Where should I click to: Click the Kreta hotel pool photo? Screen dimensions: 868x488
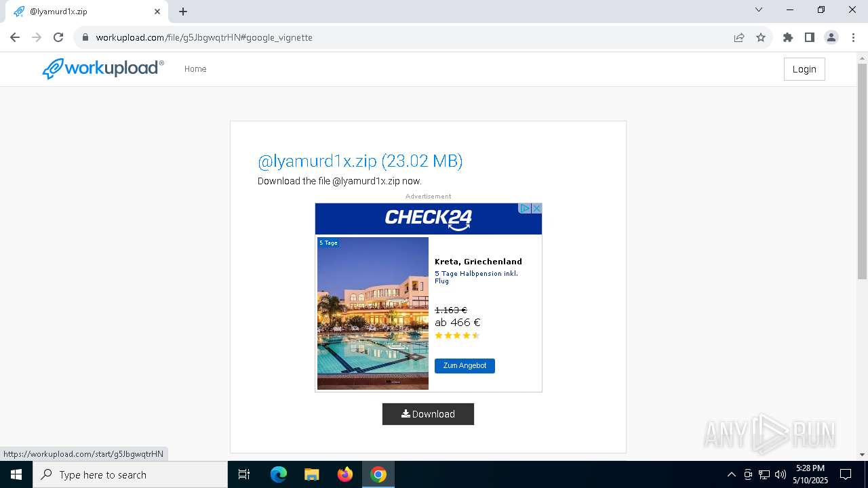coord(373,313)
